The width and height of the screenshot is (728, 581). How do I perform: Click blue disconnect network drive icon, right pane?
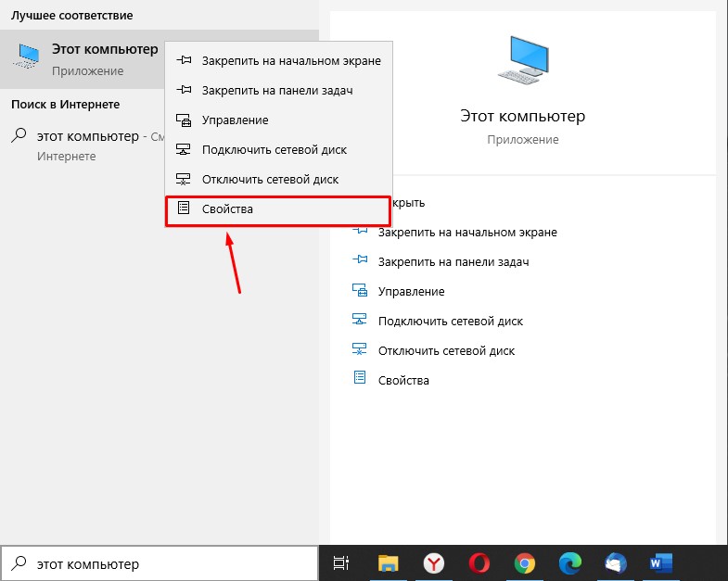pos(359,348)
